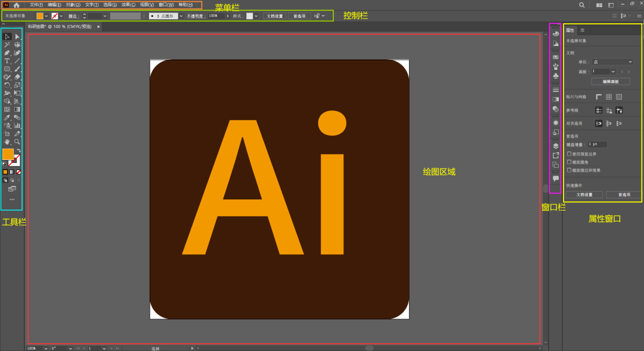Image resolution: width=644 pixels, height=351 pixels.
Task: Open zoom level 100% dropdown in status bar
Action: (45, 348)
